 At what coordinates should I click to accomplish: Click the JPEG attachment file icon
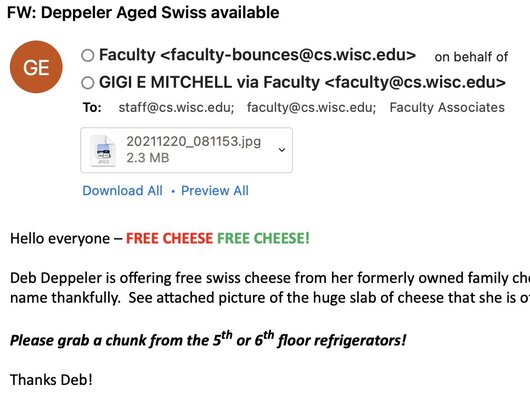(x=103, y=150)
